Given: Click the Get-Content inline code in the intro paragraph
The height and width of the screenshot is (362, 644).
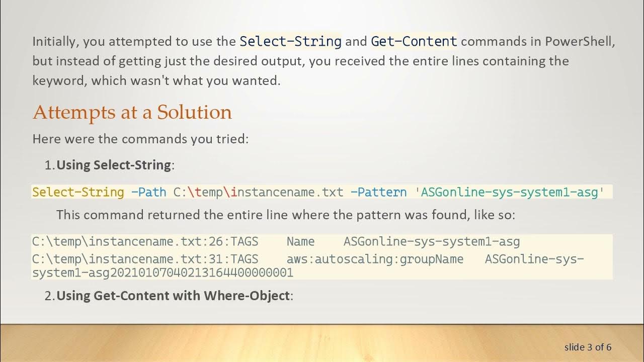Looking at the screenshot, I should pyautogui.click(x=414, y=41).
